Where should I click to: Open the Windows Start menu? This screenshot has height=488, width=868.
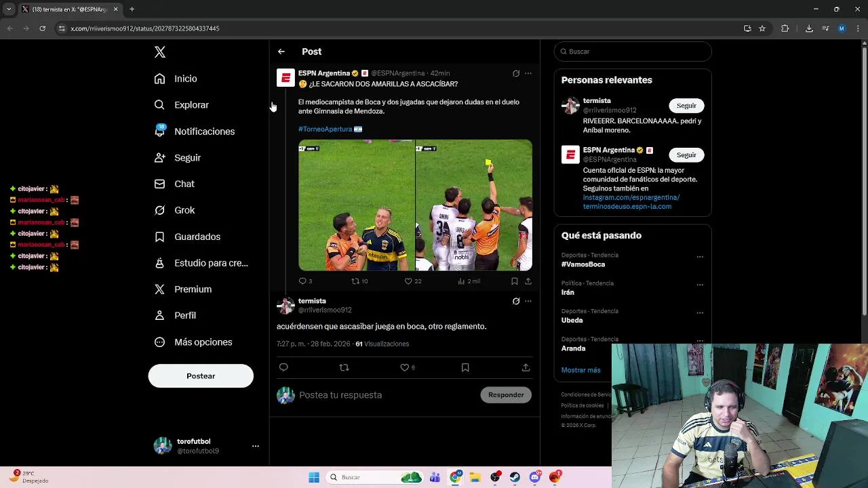[x=314, y=477]
